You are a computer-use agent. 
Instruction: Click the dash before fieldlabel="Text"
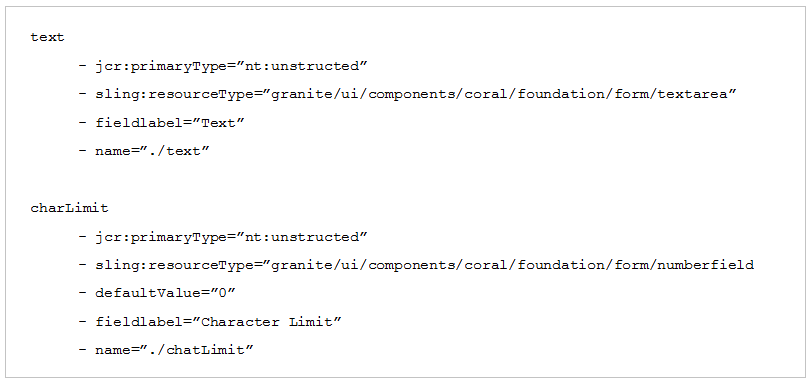[x=82, y=123]
